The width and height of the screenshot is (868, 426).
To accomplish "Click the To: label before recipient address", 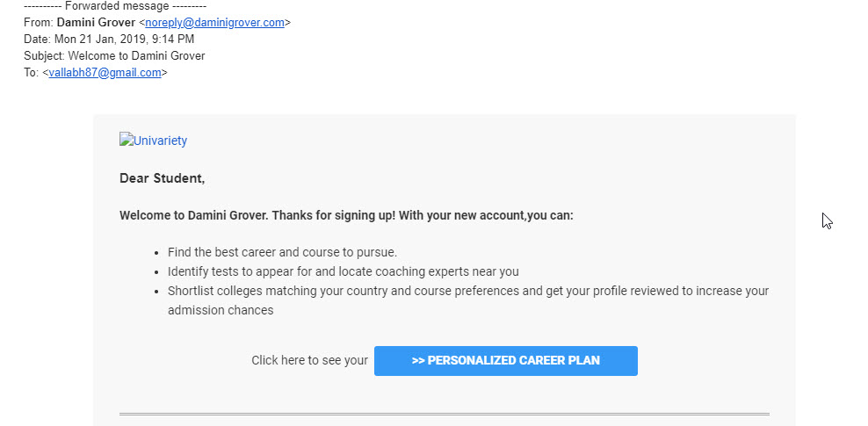I will 32,73.
